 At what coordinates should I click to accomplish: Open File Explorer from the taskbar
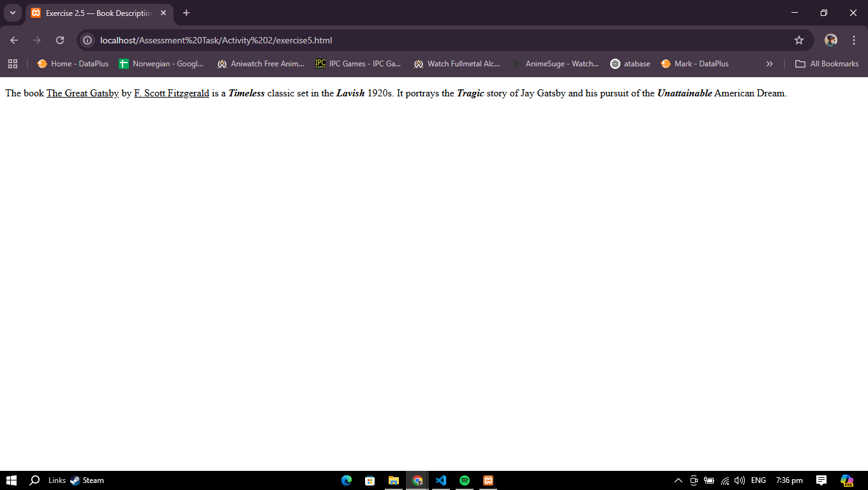pyautogui.click(x=394, y=480)
